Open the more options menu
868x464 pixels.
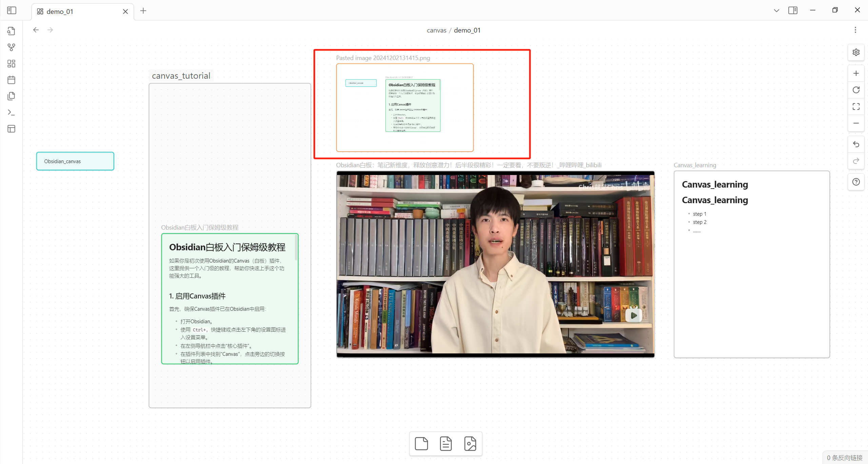click(855, 30)
